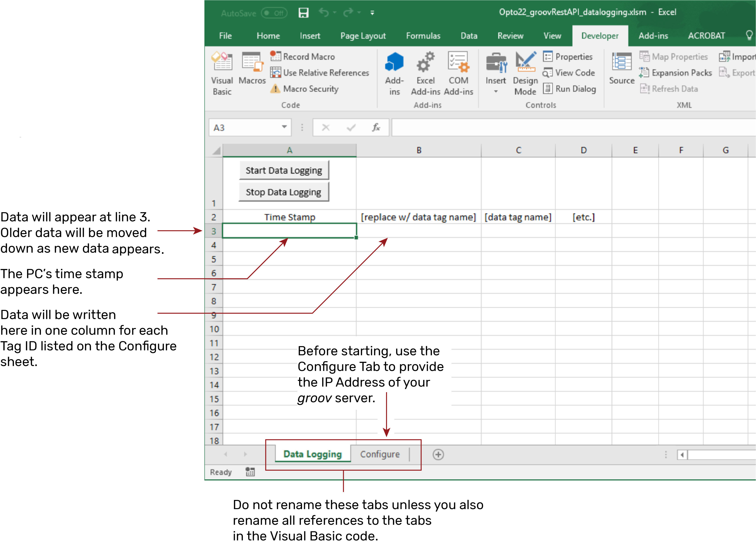Click the horizontal scrollbar left arrow
Image resolution: width=756 pixels, height=544 pixels.
(x=682, y=455)
